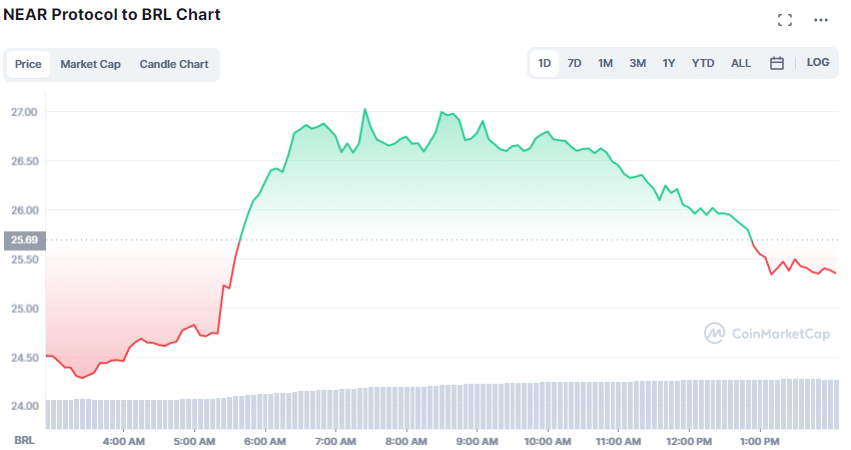Click the 27.00 y-axis label
This screenshot has height=450, width=851.
point(24,112)
